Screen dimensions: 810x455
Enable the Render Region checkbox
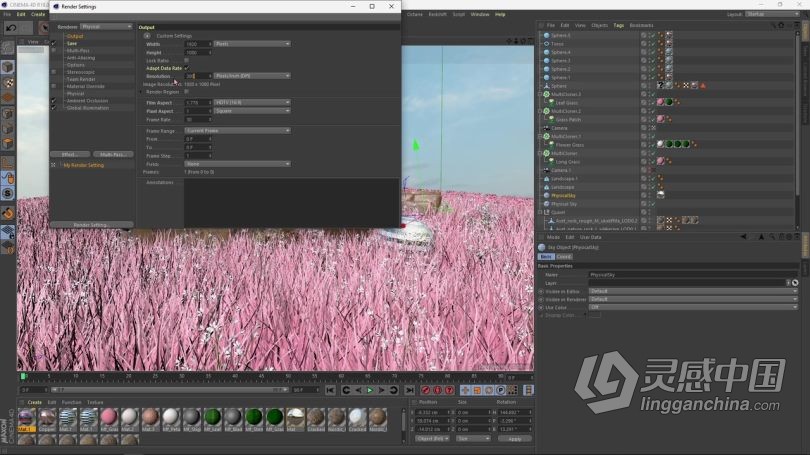[186, 92]
